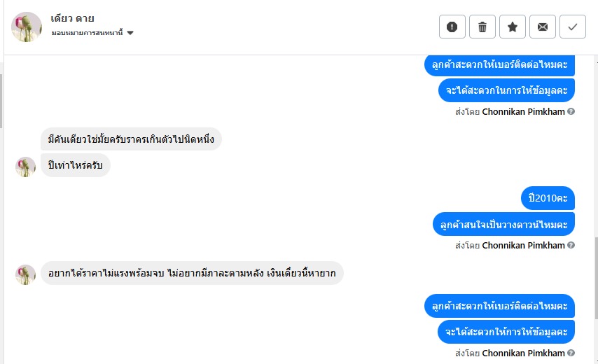Open the customer name เดียว ดาย
The image size is (598, 364).
point(72,18)
